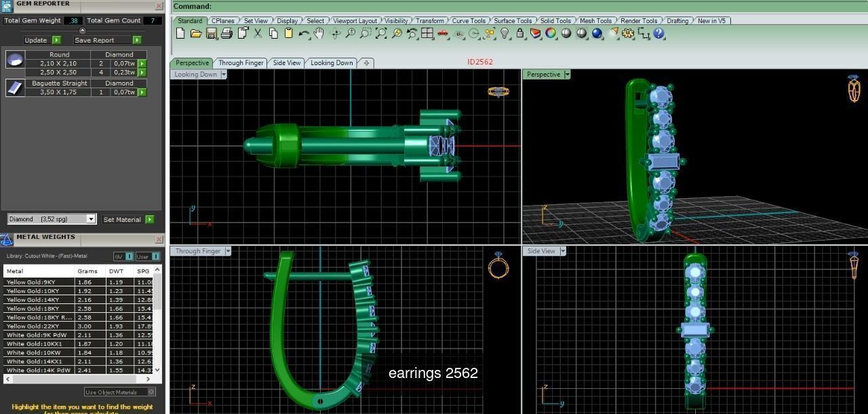Open Help with the question mark icon
Screen dimensions: 868x414
click(659, 33)
